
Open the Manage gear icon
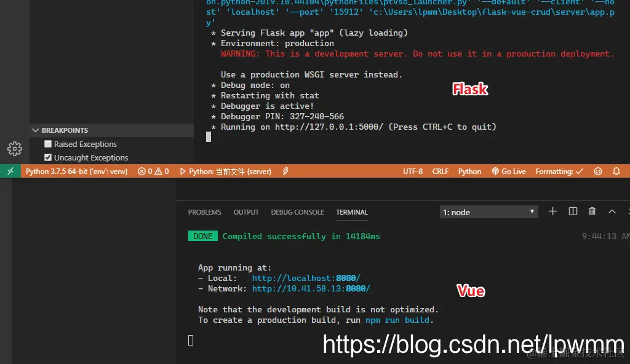[15, 149]
